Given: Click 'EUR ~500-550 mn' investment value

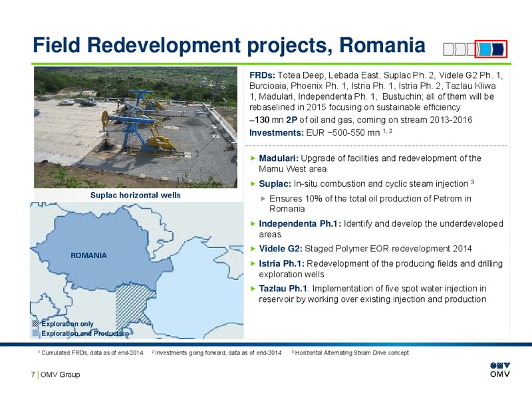Looking at the screenshot, I should (343, 132).
